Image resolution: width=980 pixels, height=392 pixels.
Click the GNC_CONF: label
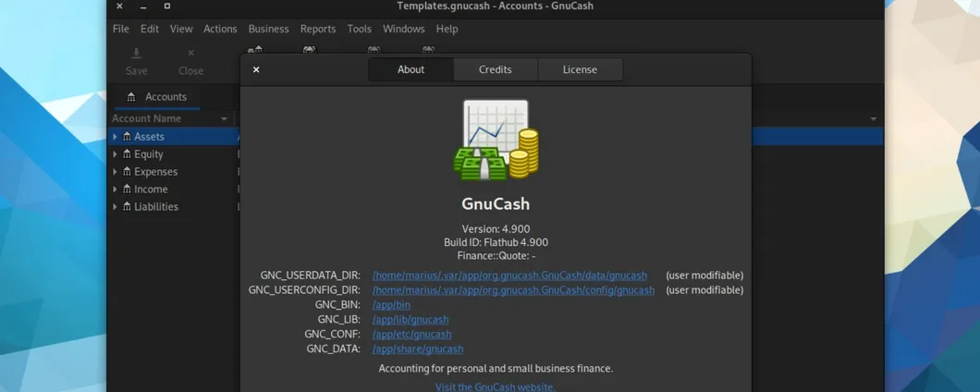(333, 335)
